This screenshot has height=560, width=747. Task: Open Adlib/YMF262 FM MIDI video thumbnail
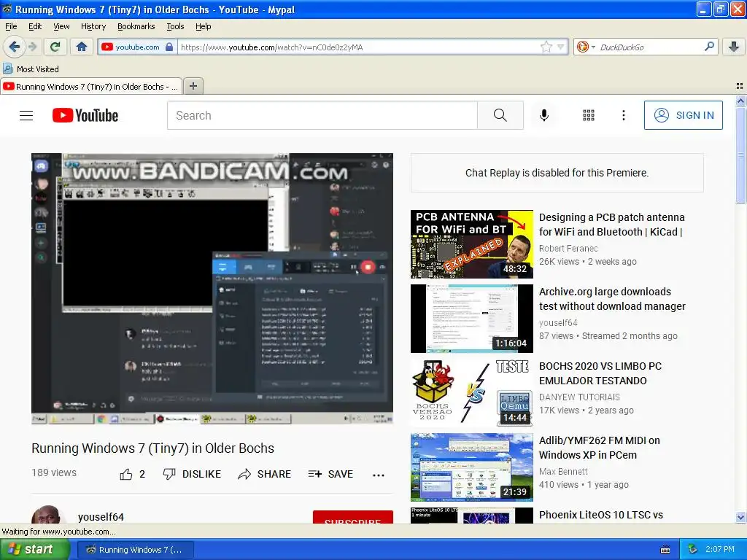tap(472, 467)
